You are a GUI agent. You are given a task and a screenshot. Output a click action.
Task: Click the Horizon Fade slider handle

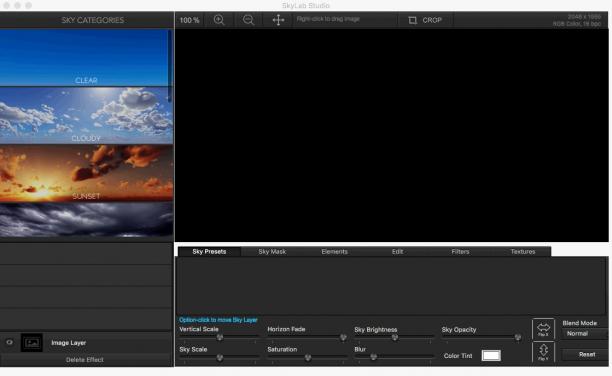tap(343, 337)
